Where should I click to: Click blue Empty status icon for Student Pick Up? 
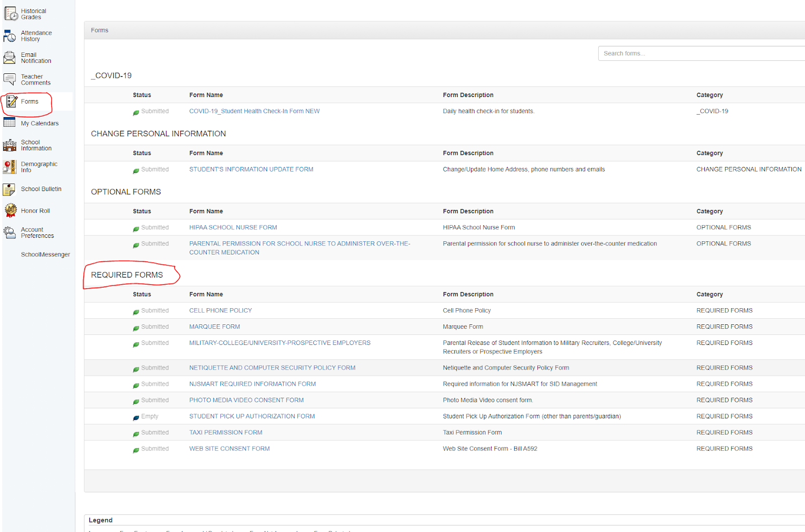click(136, 417)
